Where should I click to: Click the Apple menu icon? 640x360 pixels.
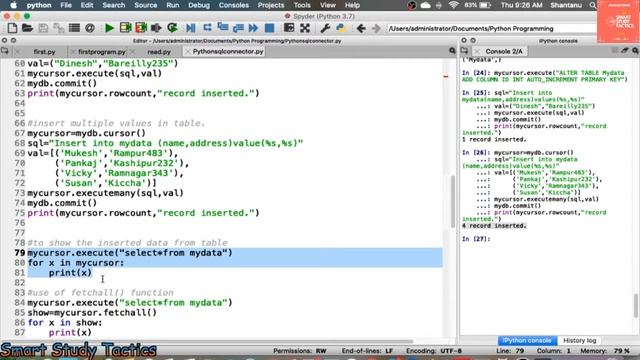click(x=13, y=5)
